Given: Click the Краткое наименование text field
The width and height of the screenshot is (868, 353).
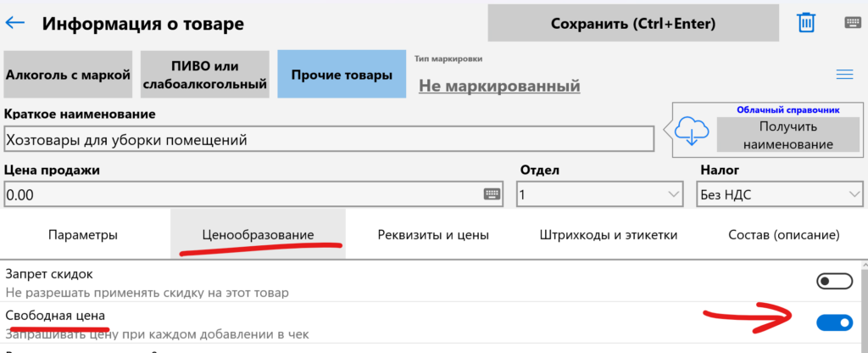Looking at the screenshot, I should point(328,139).
